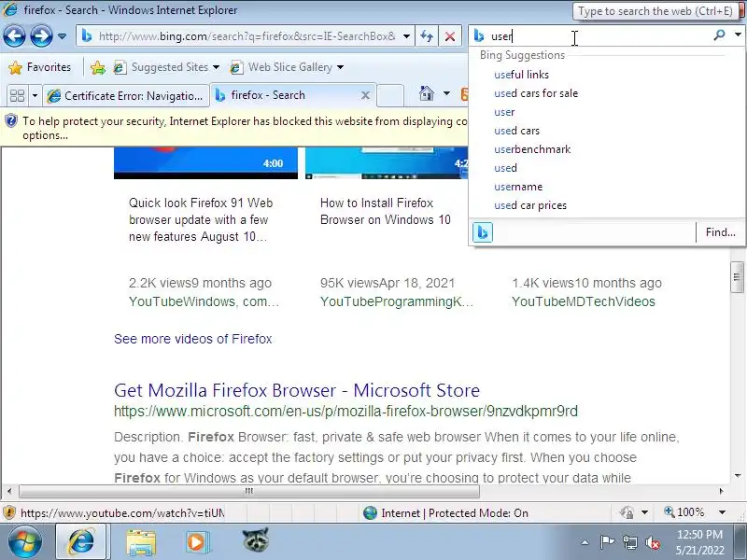Open the Favorites star button
This screenshot has height=560, width=747.
click(x=40, y=67)
